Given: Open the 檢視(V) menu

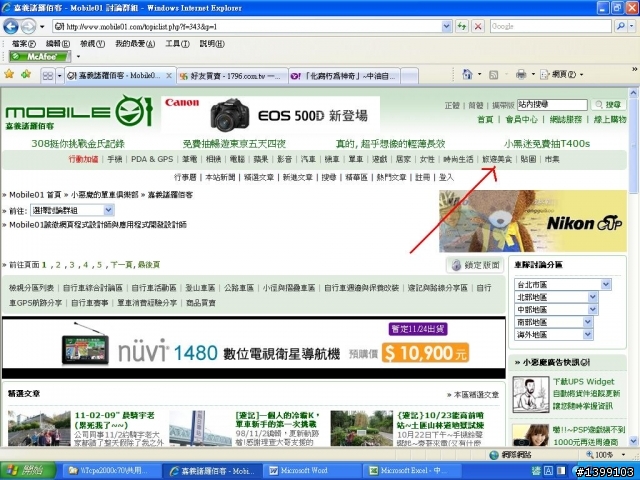Looking at the screenshot, I should [93, 44].
